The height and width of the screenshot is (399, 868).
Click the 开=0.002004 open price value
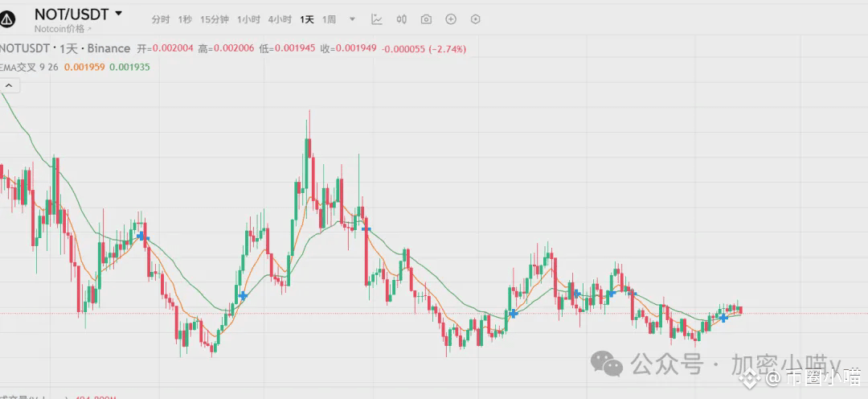[165, 49]
